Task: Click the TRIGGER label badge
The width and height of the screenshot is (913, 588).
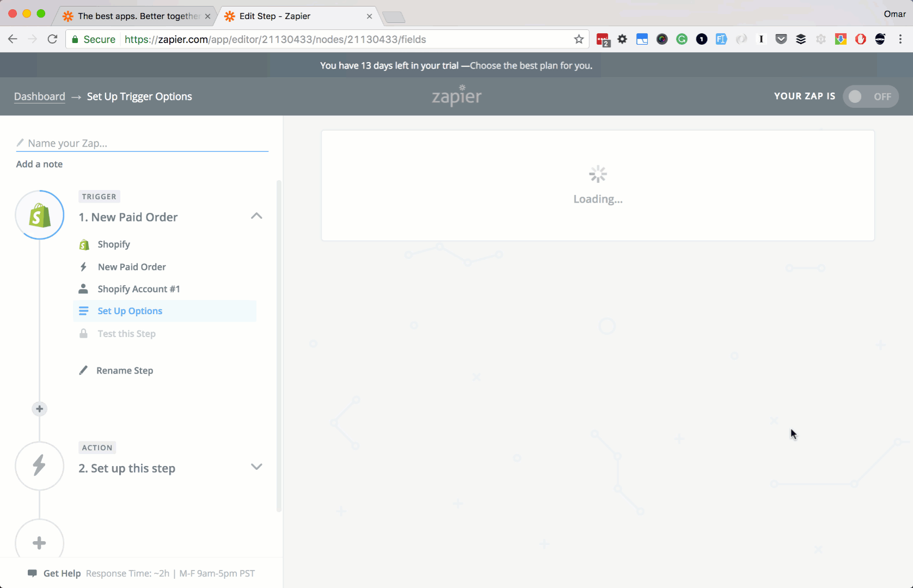Action: [x=99, y=197]
